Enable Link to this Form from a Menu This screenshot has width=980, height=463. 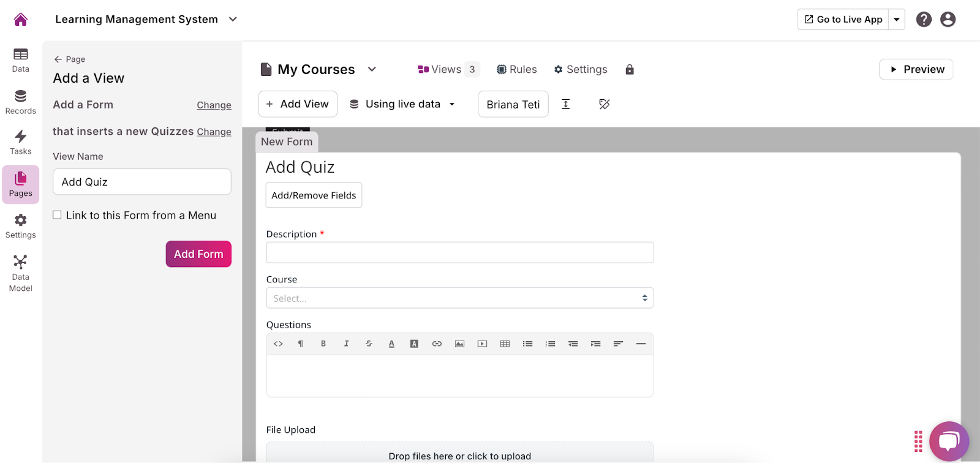pos(57,215)
